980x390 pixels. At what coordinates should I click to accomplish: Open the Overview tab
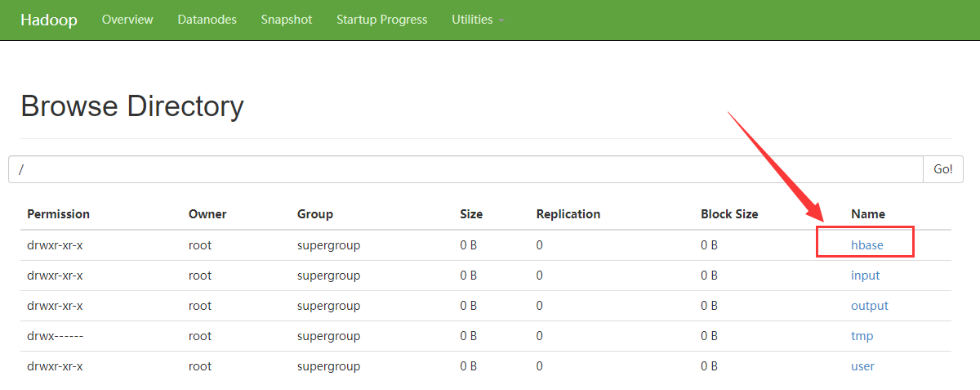[x=127, y=20]
